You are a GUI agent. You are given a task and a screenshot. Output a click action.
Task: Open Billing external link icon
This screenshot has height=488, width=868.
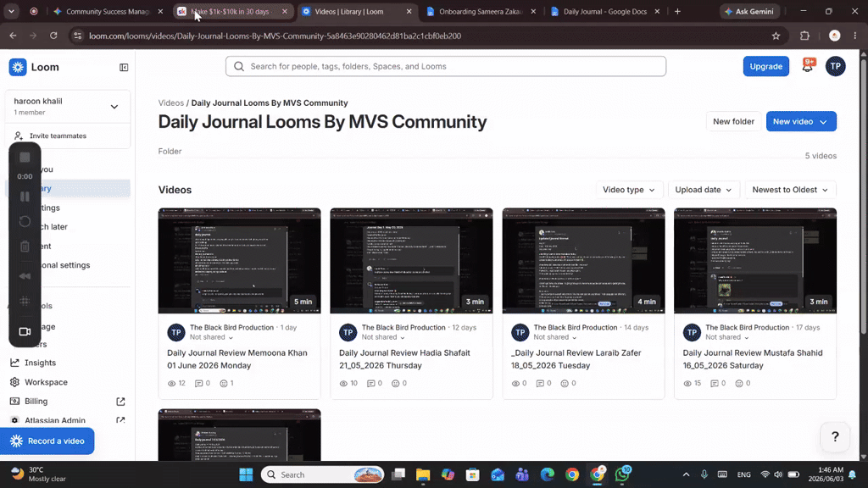120,401
